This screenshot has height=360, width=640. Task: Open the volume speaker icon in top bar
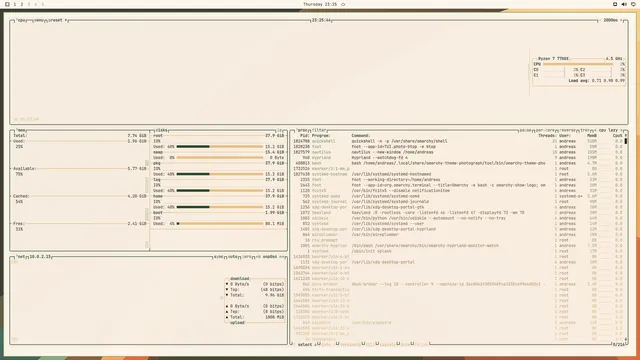624,4
